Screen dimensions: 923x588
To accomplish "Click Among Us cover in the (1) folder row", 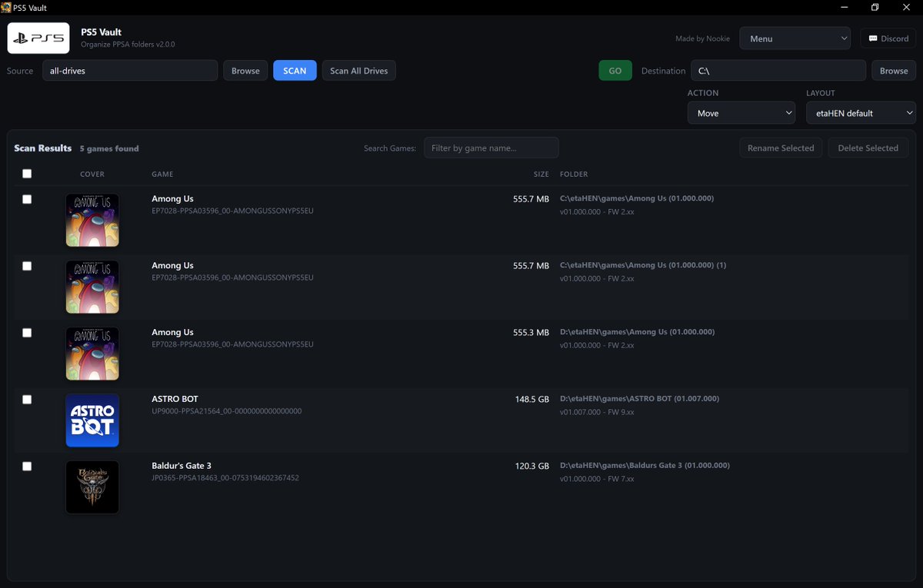I will [92, 287].
